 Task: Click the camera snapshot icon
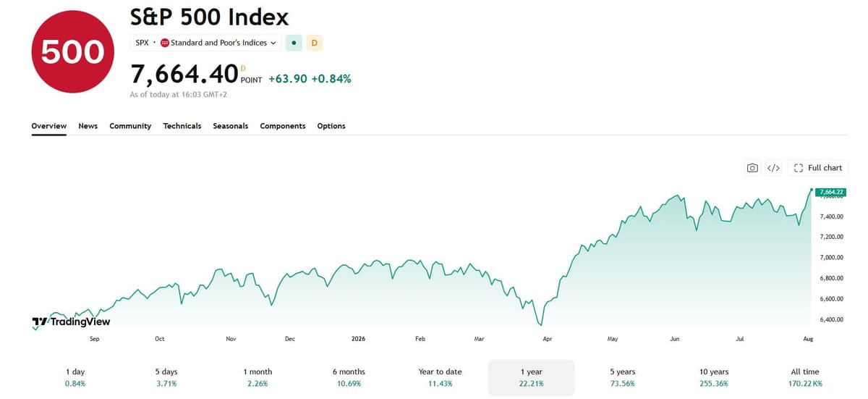coord(752,168)
